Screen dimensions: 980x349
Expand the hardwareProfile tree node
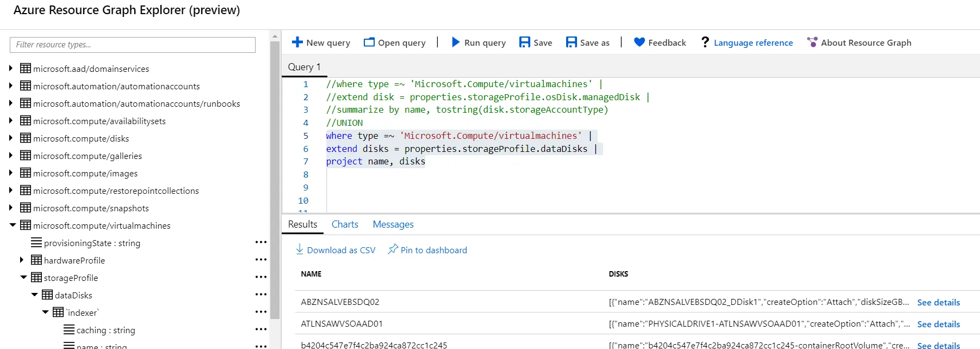[22, 260]
